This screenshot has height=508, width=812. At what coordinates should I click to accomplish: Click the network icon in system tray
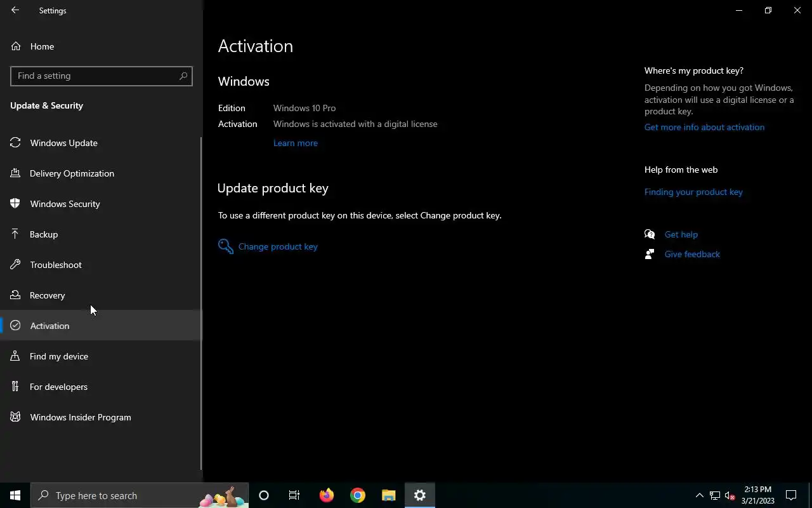(715, 495)
